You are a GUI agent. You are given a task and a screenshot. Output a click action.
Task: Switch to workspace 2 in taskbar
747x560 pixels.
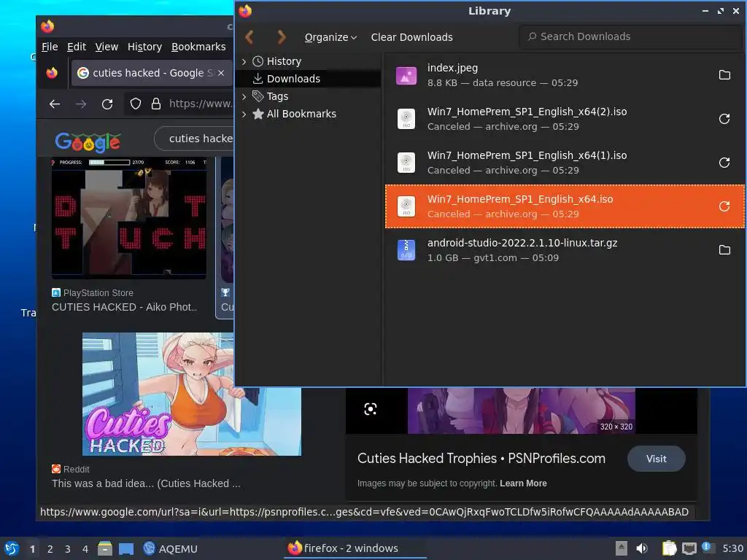coord(50,549)
